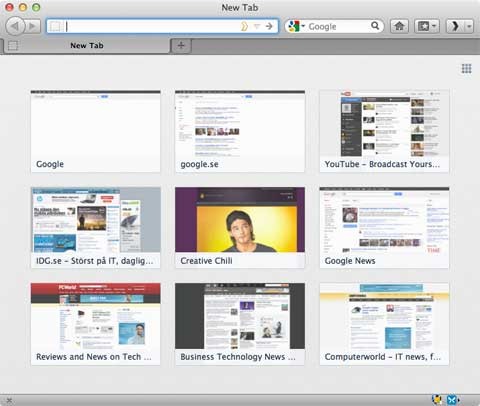This screenshot has height=406, width=480.
Task: Click the black chevron toolbar button
Action: pyautogui.click(x=455, y=26)
